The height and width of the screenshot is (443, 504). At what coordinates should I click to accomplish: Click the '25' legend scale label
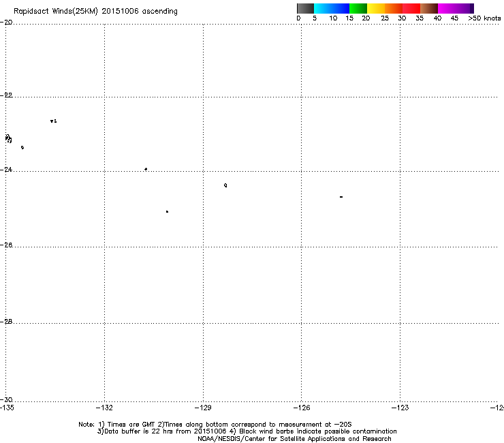point(385,18)
